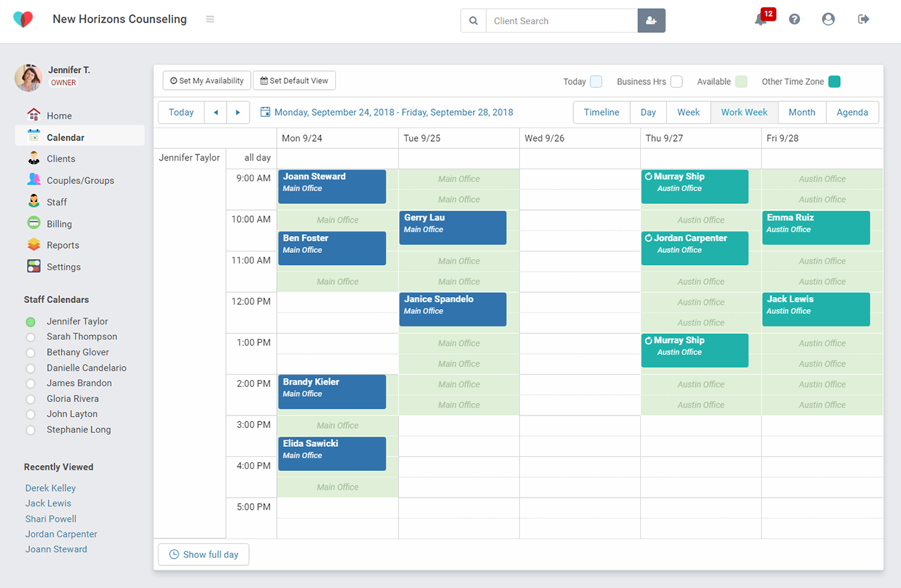Image resolution: width=901 pixels, height=588 pixels.
Task: Click the Set My Availability button
Action: [x=206, y=80]
